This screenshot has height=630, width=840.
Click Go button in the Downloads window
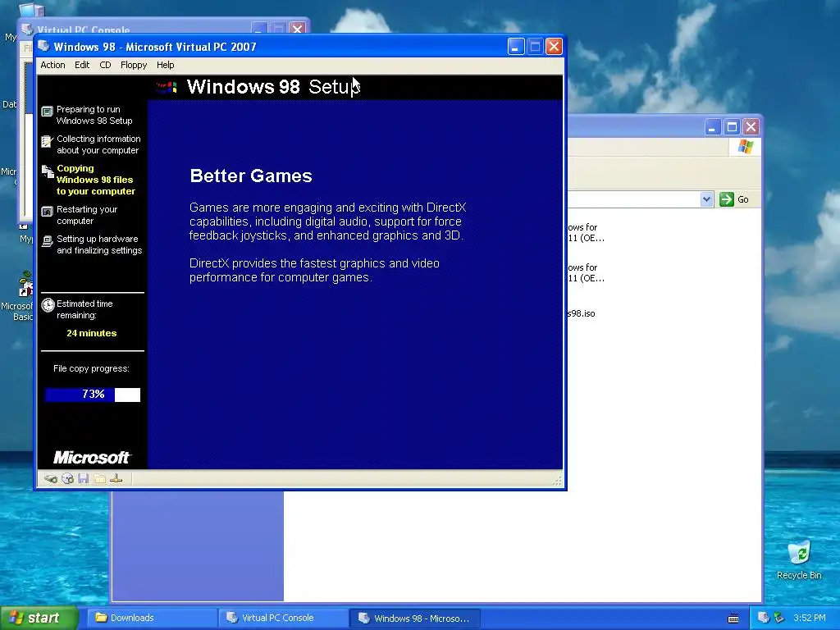pyautogui.click(x=734, y=199)
